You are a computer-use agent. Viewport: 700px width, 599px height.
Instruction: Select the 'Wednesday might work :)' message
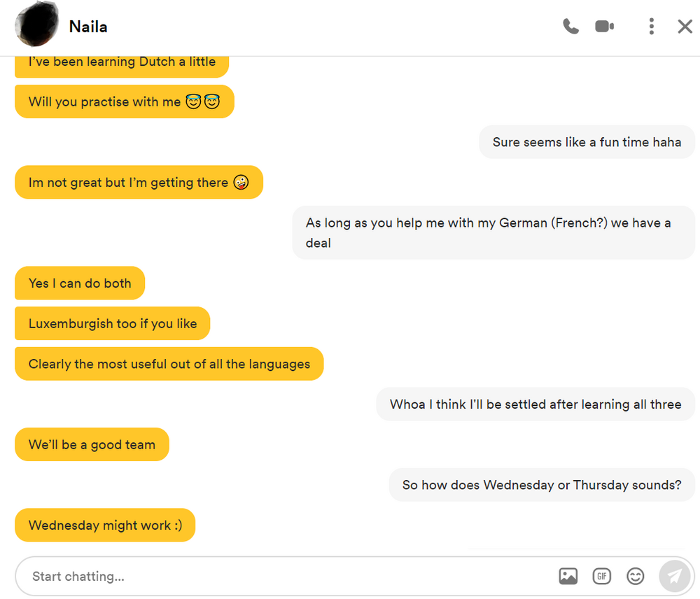tap(105, 525)
